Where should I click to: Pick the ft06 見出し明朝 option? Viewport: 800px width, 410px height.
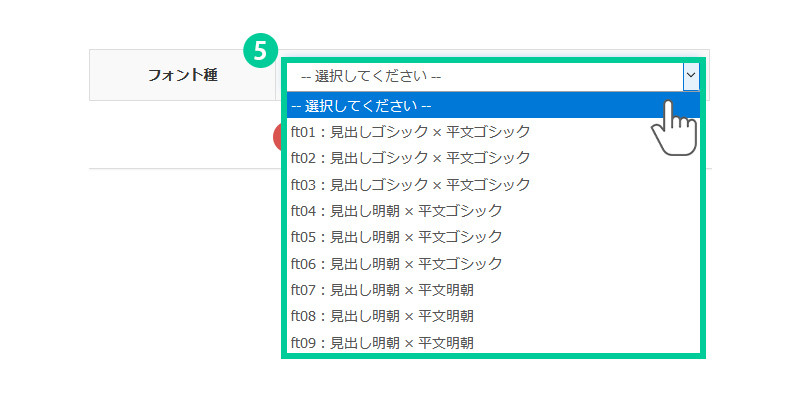(396, 263)
